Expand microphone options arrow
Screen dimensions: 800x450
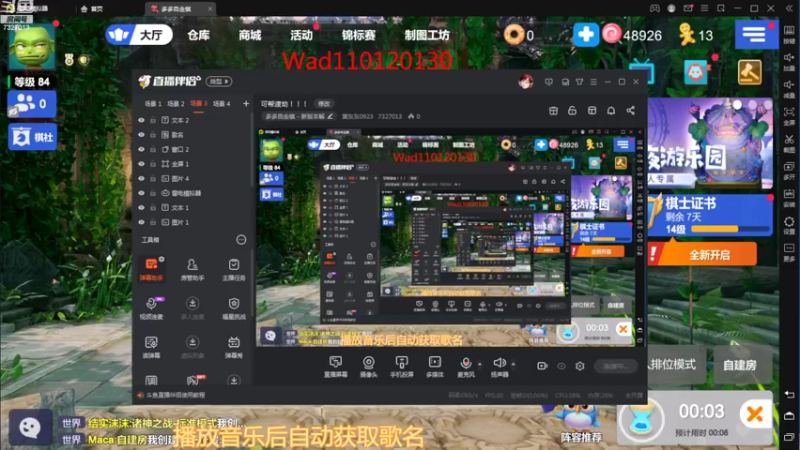479,364
